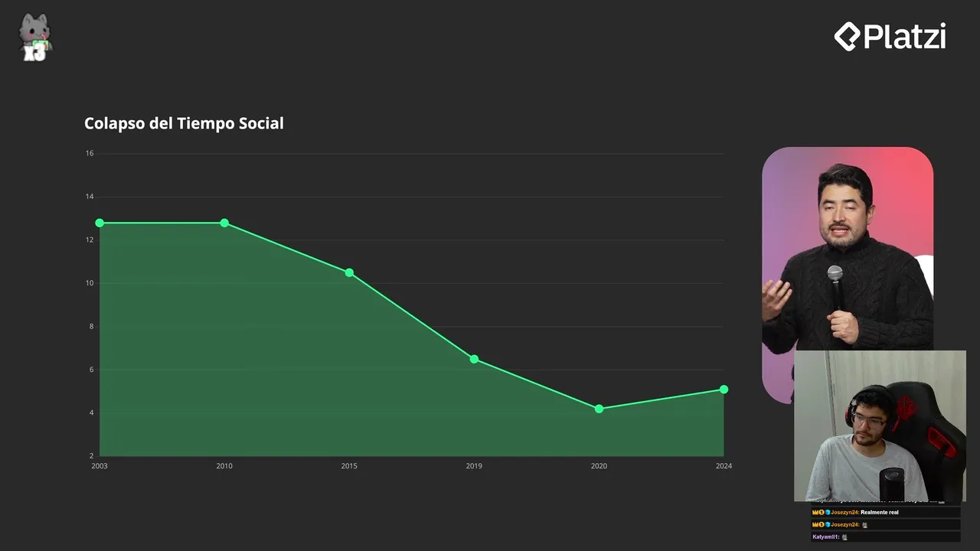
Task: Select the 2010 data point on chart
Action: [224, 223]
